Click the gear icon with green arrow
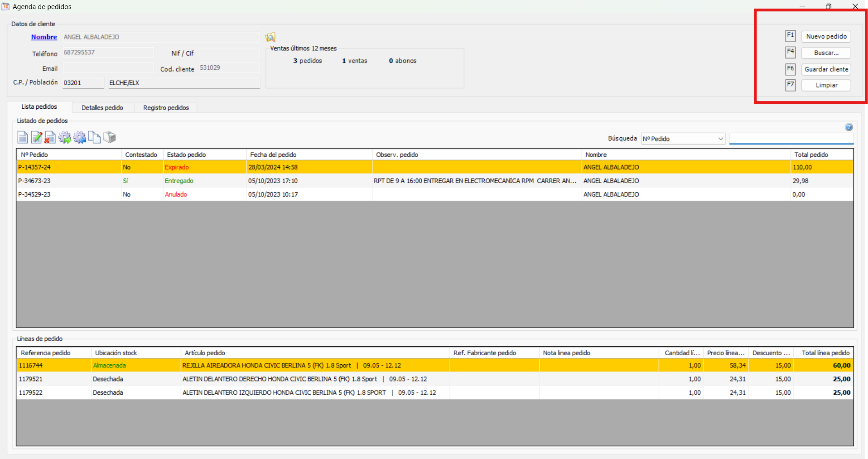This screenshot has height=459, width=868. [65, 137]
